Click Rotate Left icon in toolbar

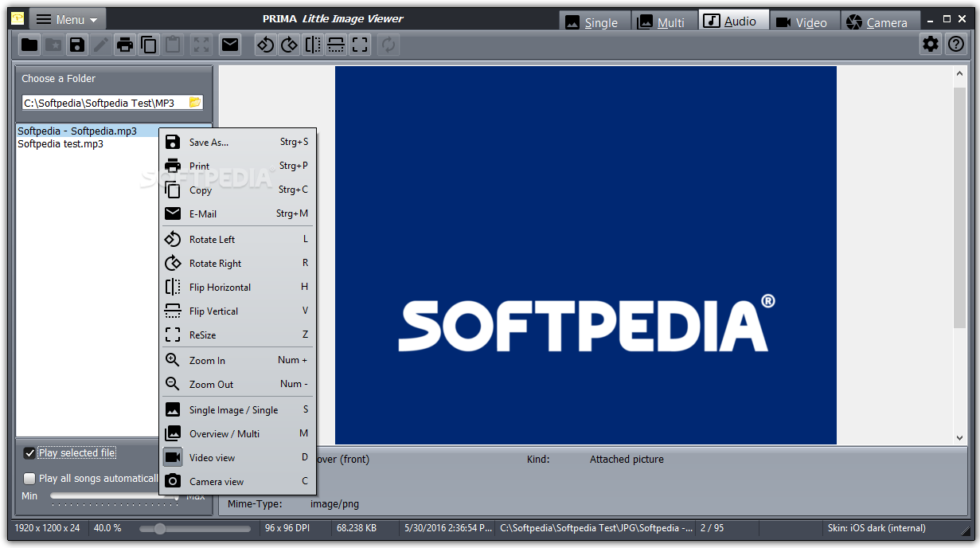tap(265, 45)
